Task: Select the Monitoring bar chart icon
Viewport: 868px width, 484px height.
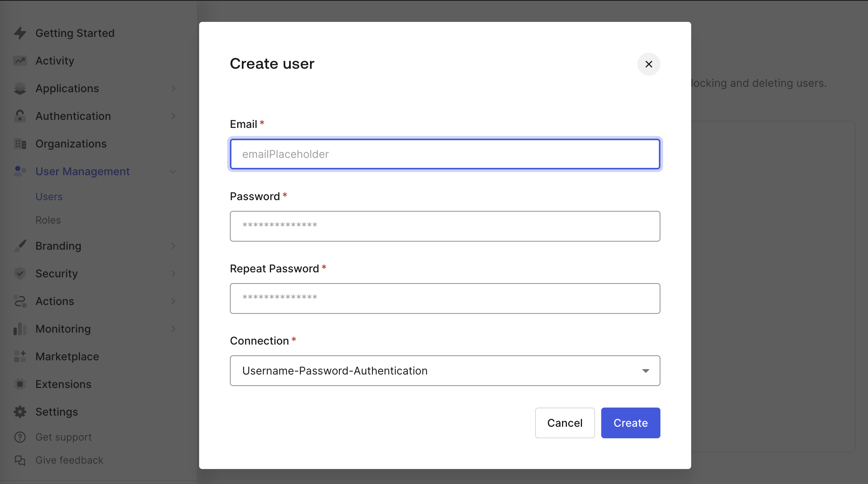Action: (x=20, y=329)
